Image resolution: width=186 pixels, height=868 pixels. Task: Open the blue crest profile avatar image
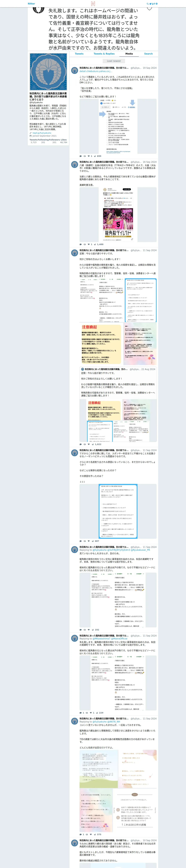pyautogui.click(x=48, y=71)
